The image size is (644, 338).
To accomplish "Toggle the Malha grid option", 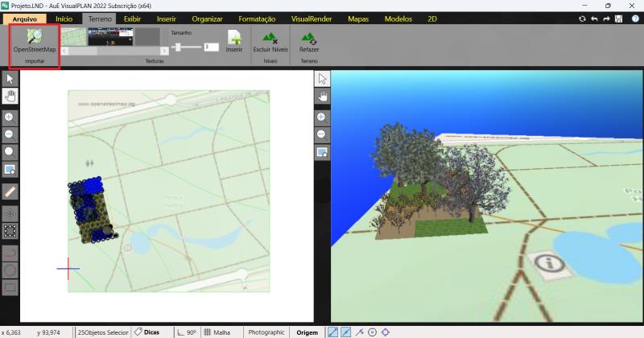I will (217, 332).
